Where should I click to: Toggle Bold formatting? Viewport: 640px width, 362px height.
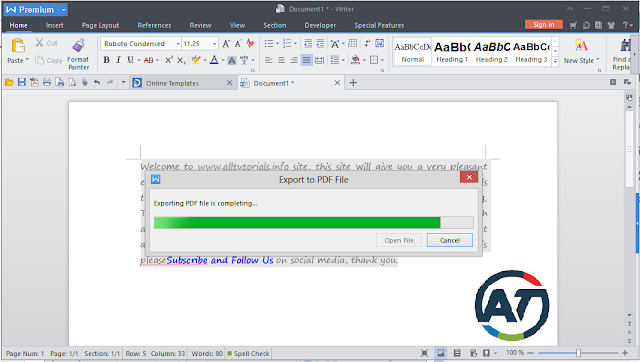pyautogui.click(x=107, y=60)
